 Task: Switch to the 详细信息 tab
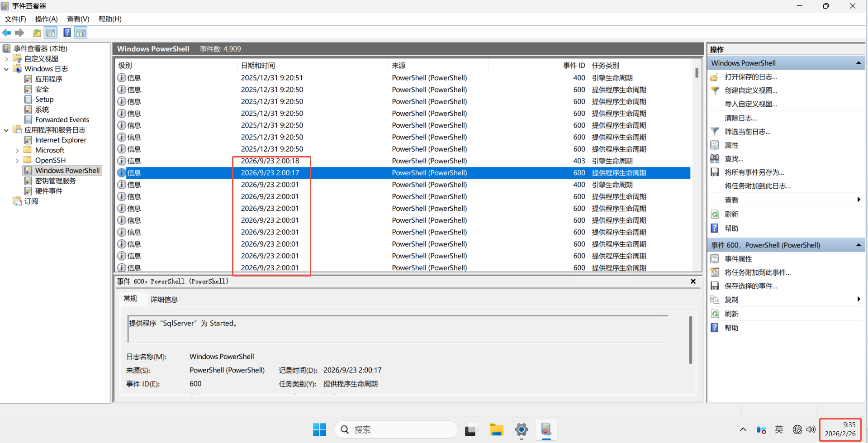pos(164,300)
